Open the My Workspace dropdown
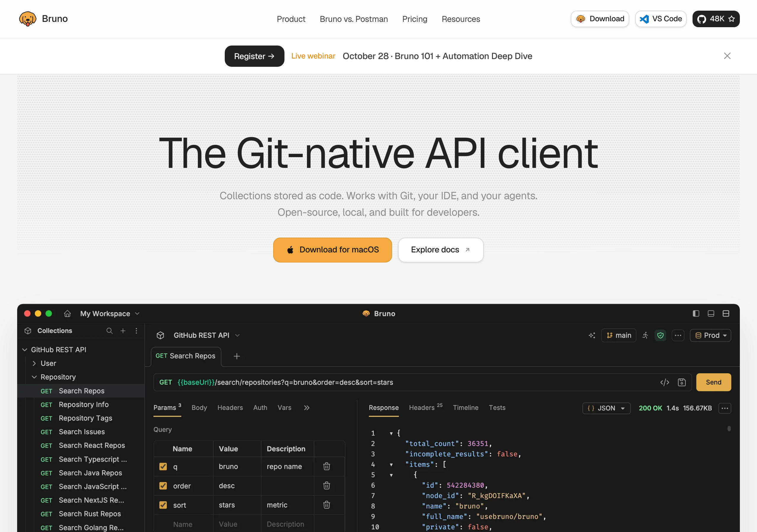757x532 pixels. (x=110, y=314)
